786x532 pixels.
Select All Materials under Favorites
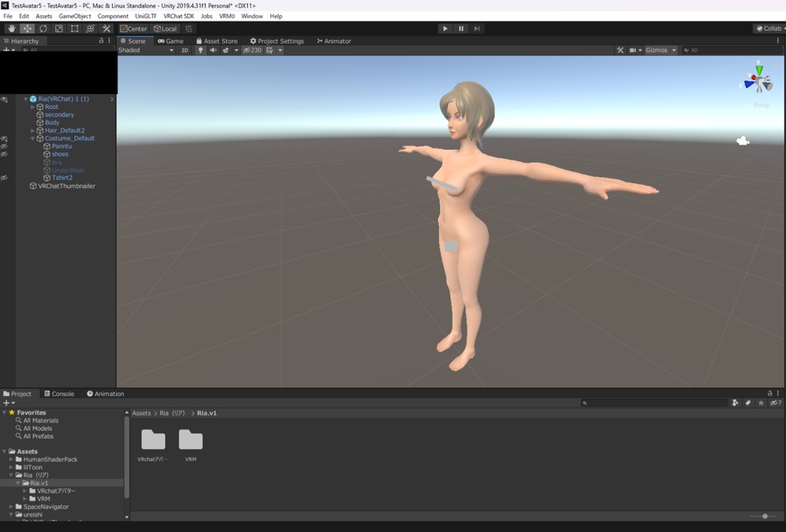click(x=41, y=421)
